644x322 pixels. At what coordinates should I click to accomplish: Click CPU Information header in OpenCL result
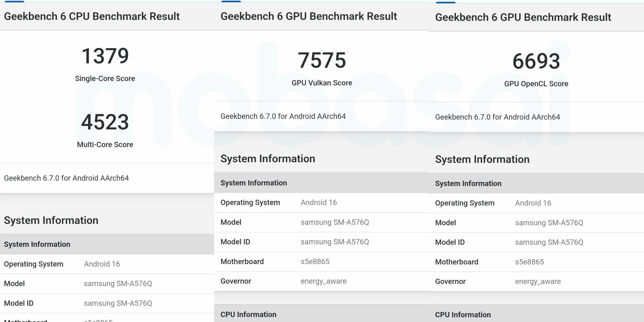click(x=463, y=315)
